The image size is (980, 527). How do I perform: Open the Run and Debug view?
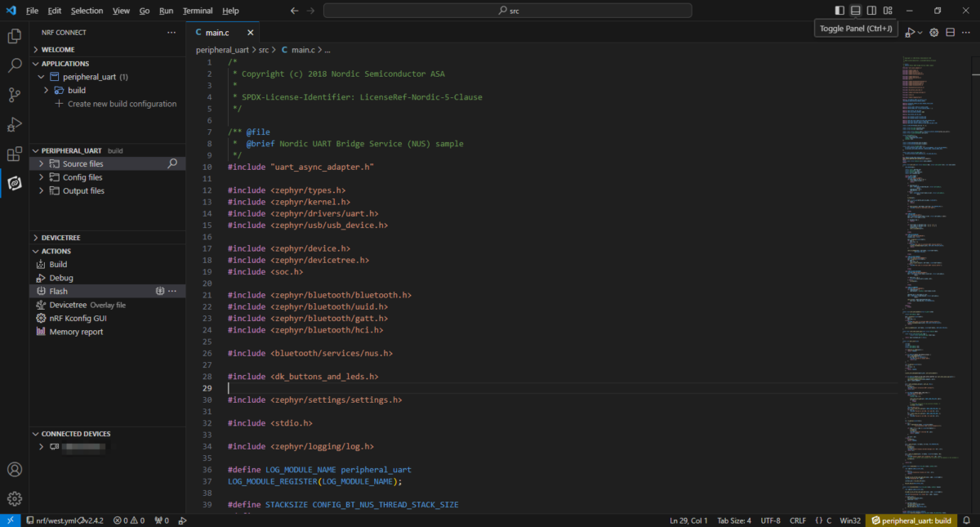click(x=14, y=124)
